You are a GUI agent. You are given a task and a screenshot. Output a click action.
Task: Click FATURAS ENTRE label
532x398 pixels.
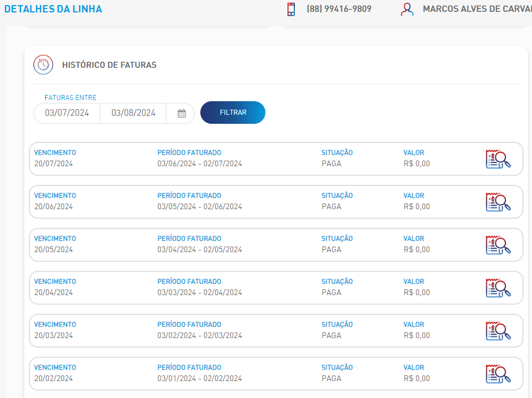click(71, 98)
